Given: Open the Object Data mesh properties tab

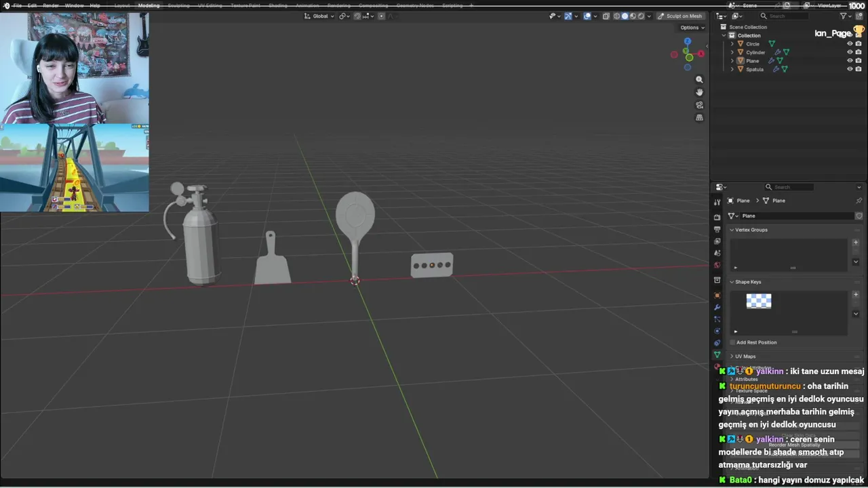Looking at the screenshot, I should [717, 354].
